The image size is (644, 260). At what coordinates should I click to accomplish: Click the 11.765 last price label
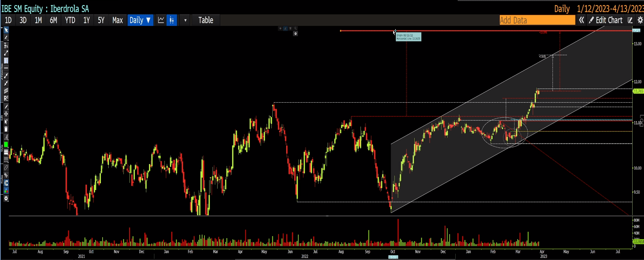coord(638,91)
